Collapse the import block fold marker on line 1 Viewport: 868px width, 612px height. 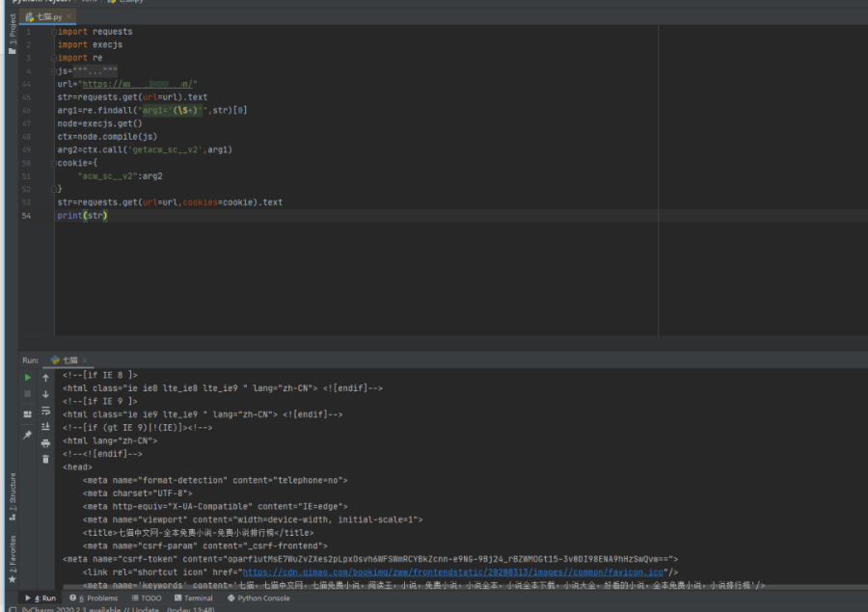[x=53, y=32]
